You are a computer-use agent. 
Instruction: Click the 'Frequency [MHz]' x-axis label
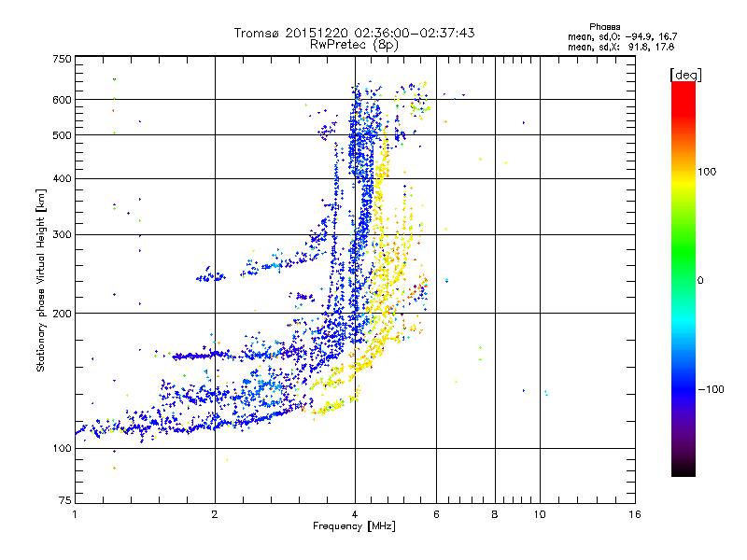pyautogui.click(x=354, y=526)
